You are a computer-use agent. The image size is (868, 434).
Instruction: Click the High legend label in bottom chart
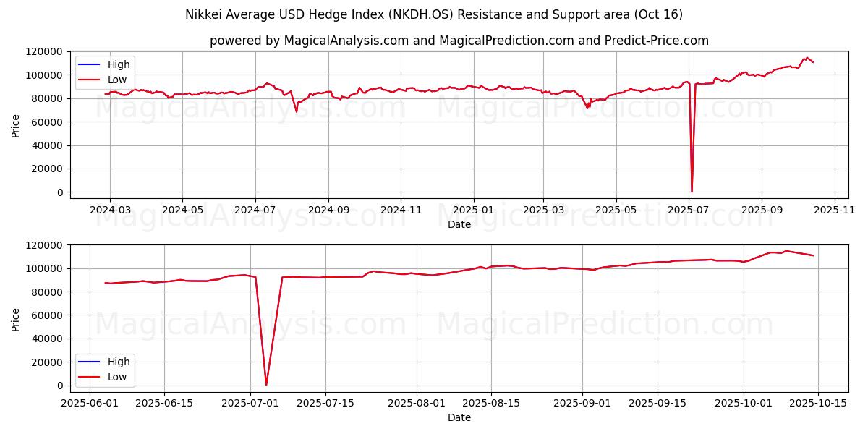click(x=117, y=362)
